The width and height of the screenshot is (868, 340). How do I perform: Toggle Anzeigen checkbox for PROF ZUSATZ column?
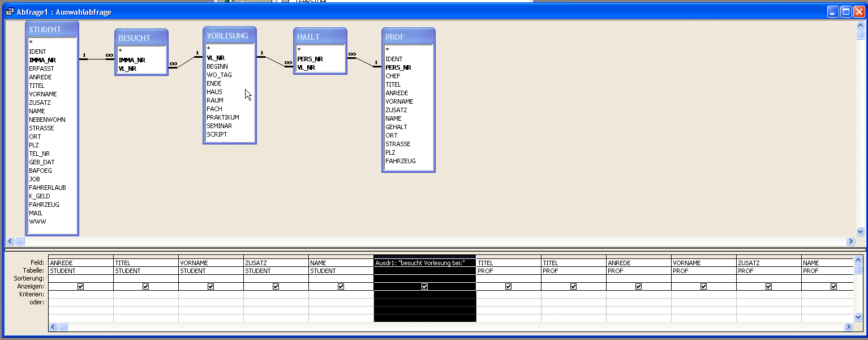point(768,287)
